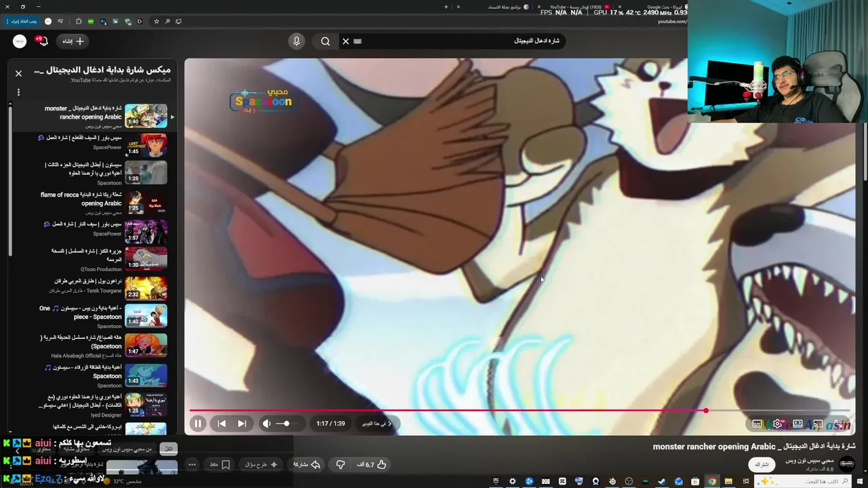
Task: Skip to next video in playlist
Action: point(241,424)
